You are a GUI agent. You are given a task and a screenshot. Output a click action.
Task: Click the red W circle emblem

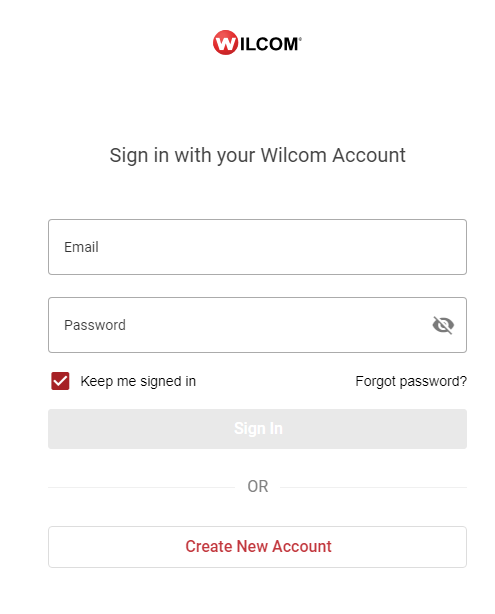click(x=225, y=42)
